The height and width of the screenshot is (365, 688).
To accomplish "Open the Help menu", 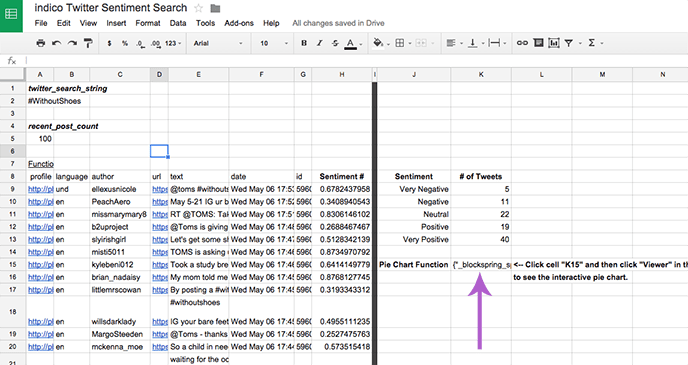I will click(x=271, y=23).
